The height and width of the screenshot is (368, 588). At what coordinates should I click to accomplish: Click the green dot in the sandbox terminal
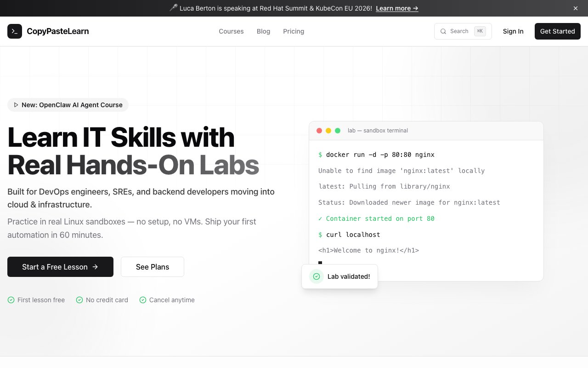[x=338, y=131]
